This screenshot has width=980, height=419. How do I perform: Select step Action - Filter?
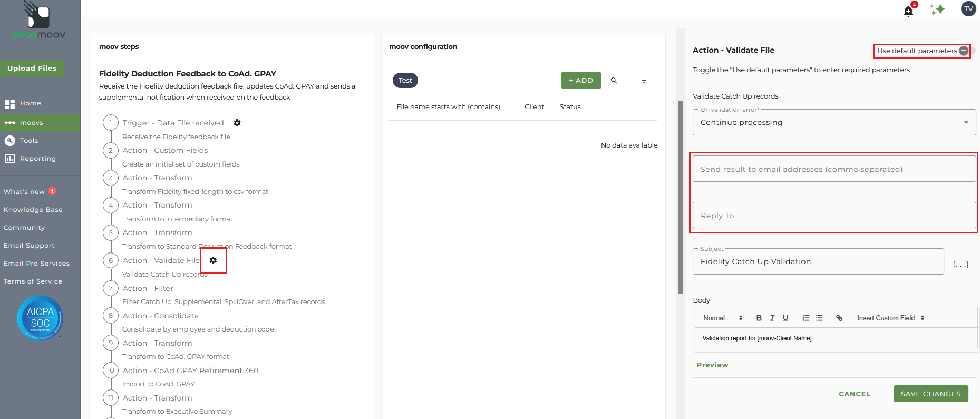(148, 288)
